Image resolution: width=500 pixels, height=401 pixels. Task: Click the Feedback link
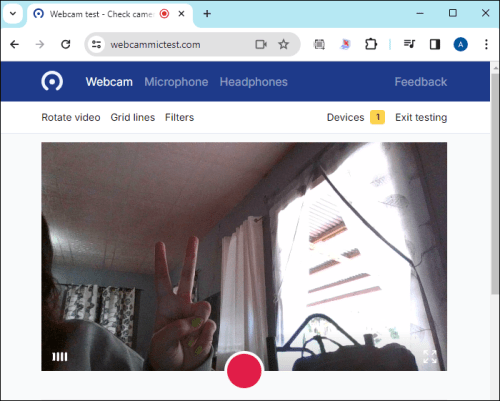coord(421,82)
